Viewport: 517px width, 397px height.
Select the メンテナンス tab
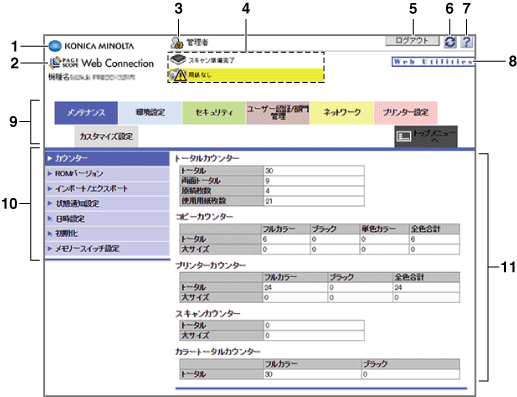86,113
